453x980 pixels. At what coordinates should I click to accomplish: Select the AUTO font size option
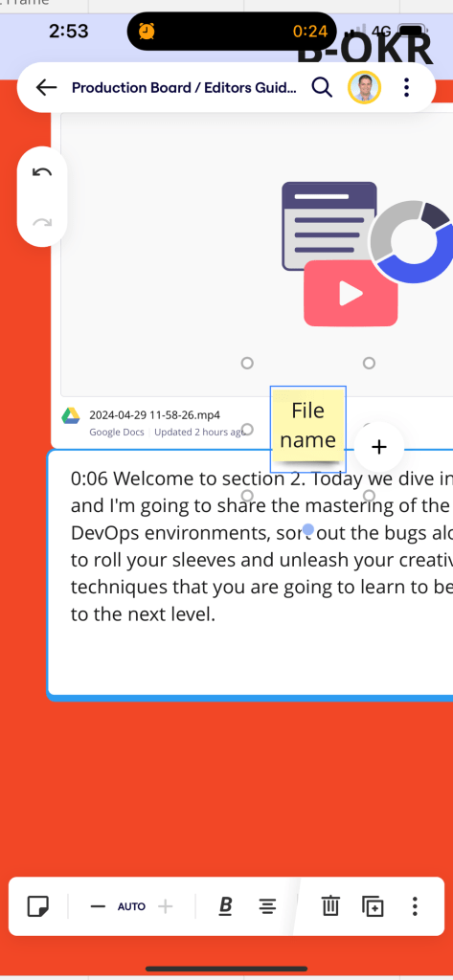click(131, 907)
